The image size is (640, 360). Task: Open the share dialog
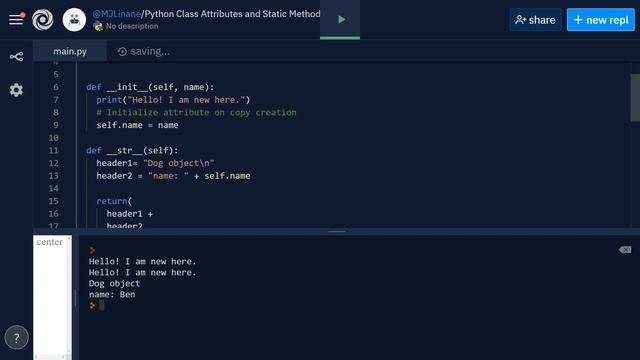click(x=535, y=20)
